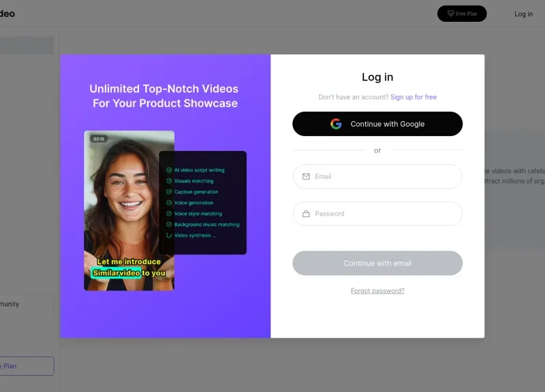Screen dimensions: 545x392
Task: Click the 'Similarvideo' highlighted caption
Action: point(116,273)
